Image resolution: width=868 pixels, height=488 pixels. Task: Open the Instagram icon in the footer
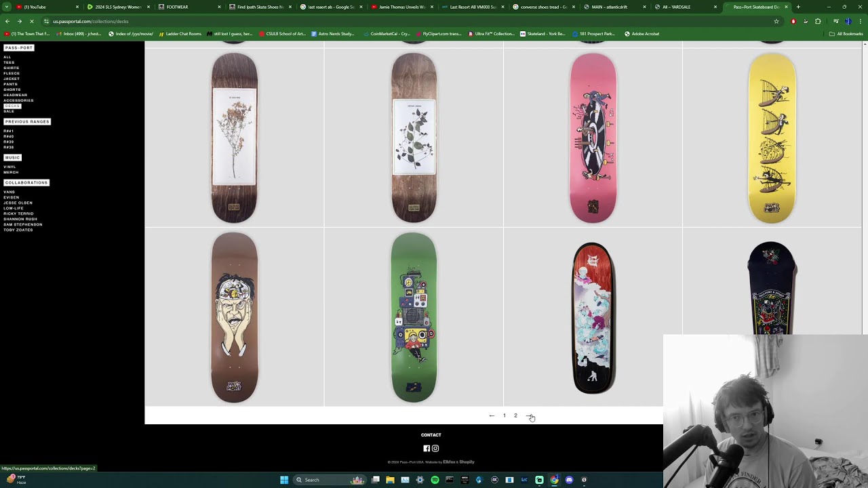click(x=435, y=448)
